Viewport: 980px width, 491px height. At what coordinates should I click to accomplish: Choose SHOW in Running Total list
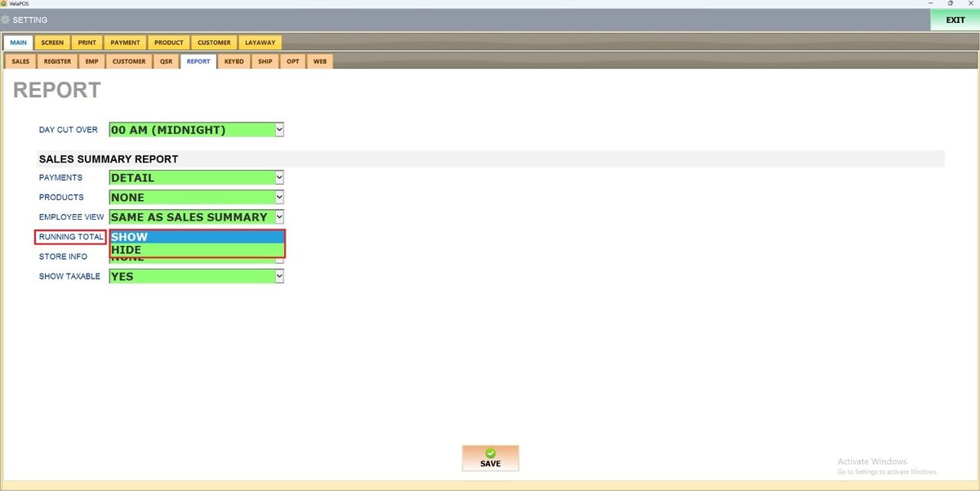(x=197, y=237)
